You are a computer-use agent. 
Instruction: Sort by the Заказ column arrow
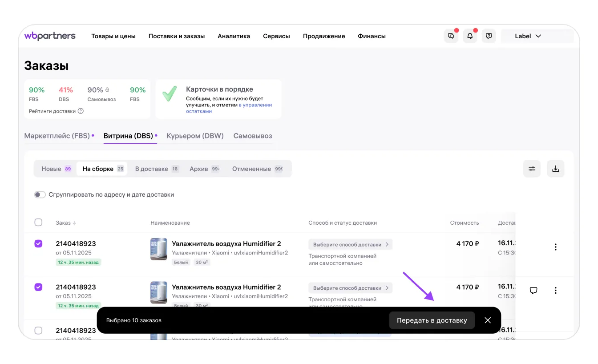coord(74,223)
